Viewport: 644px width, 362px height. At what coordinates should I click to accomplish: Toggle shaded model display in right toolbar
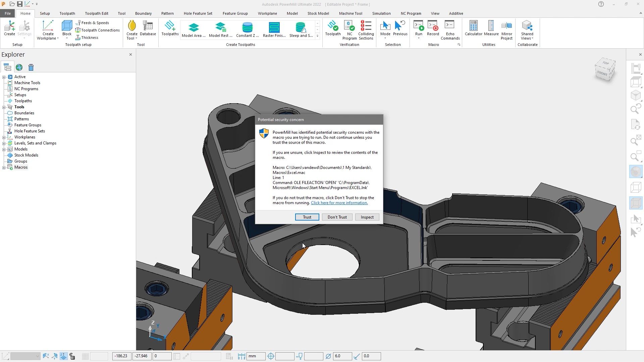[636, 171]
